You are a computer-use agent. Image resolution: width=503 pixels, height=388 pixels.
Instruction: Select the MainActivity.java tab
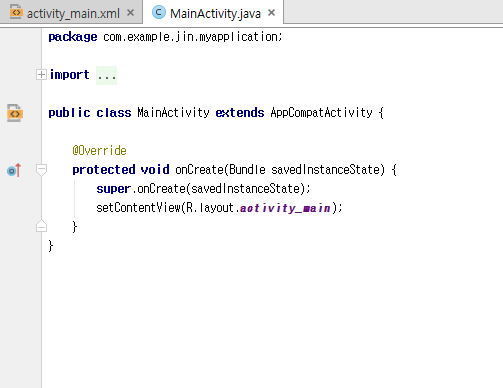coord(213,13)
